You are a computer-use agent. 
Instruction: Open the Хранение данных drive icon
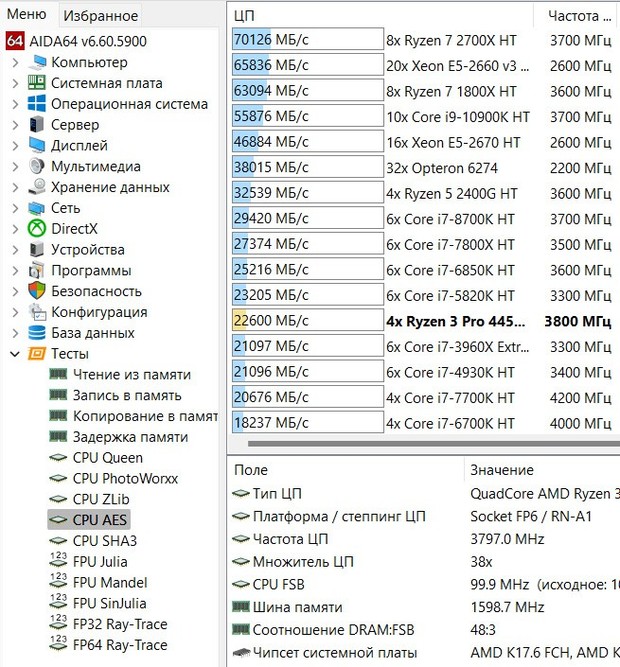[x=37, y=187]
